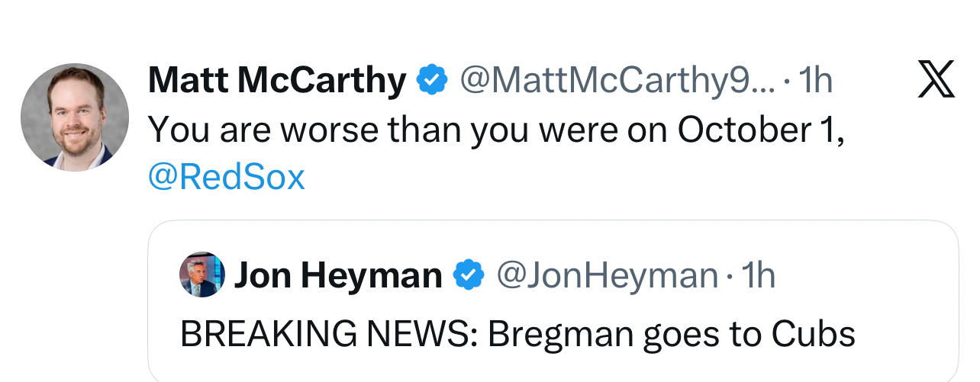Click the X logo icon
The image size is (980, 382).
[936, 79]
